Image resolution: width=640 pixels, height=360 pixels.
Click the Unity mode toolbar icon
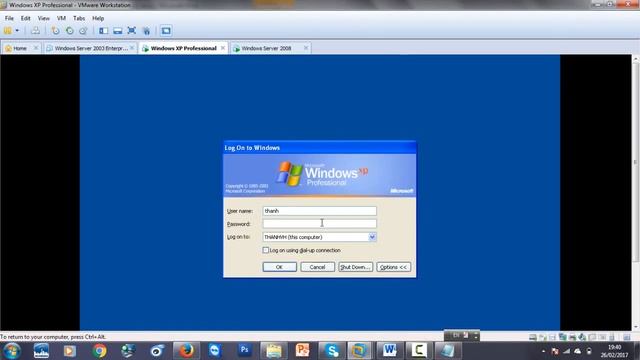146,31
